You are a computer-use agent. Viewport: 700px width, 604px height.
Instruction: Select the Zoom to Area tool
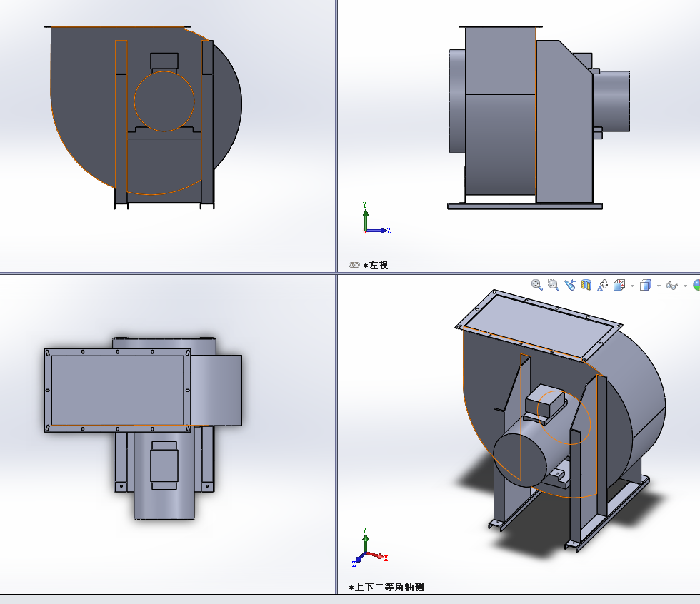click(x=553, y=285)
